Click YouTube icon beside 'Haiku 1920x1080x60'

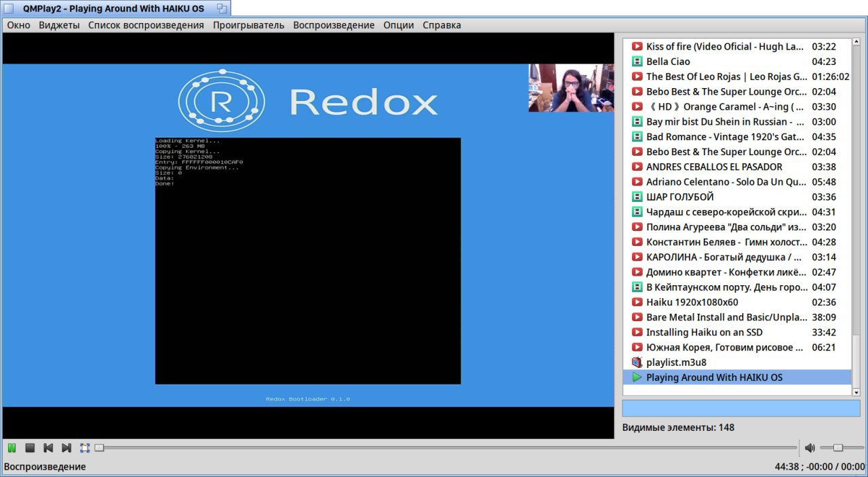point(637,302)
